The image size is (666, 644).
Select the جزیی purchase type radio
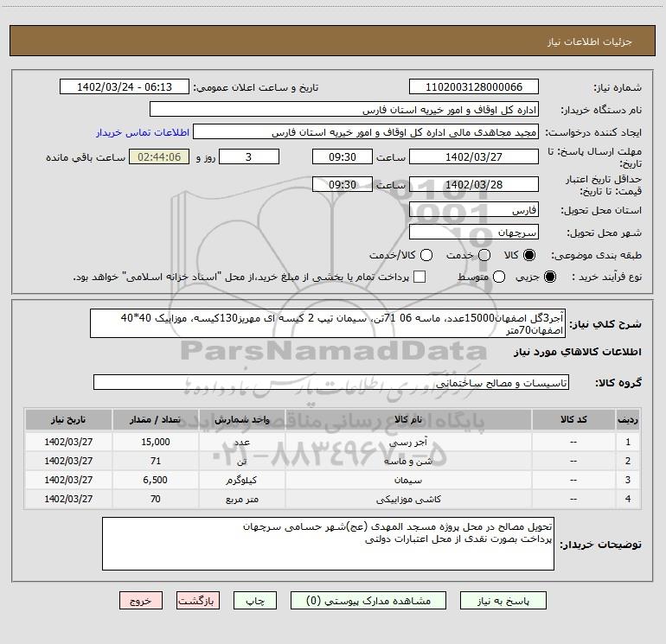coord(549,277)
